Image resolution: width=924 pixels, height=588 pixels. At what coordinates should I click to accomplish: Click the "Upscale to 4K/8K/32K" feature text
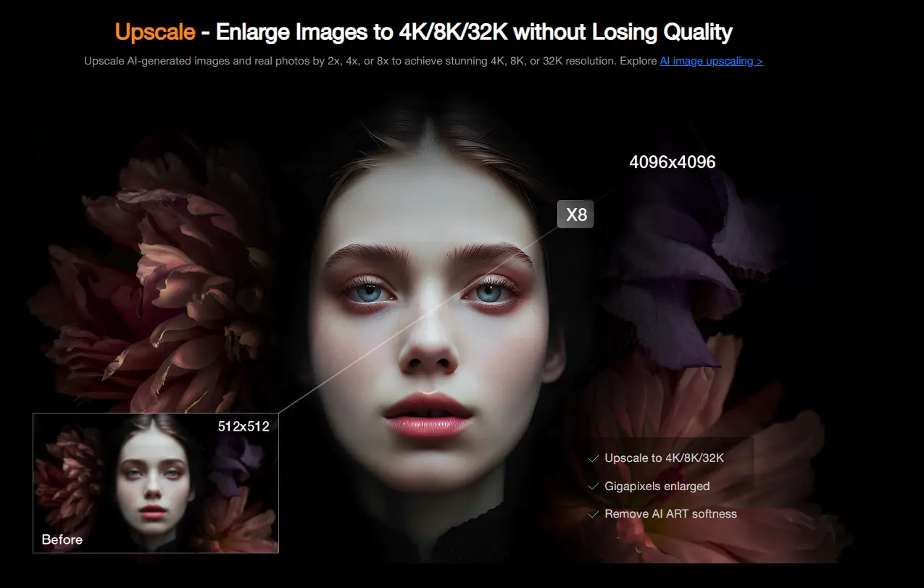[x=665, y=458]
